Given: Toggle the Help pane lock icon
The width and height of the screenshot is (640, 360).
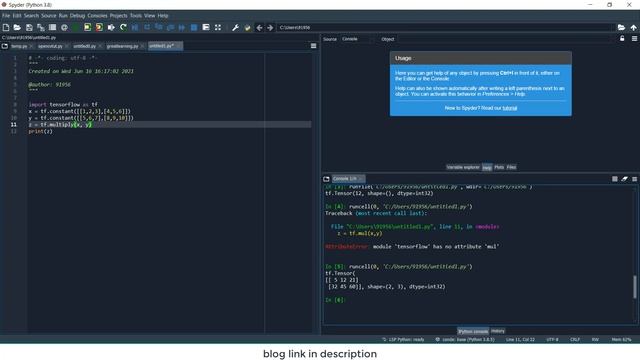Looking at the screenshot, I should click(x=622, y=38).
